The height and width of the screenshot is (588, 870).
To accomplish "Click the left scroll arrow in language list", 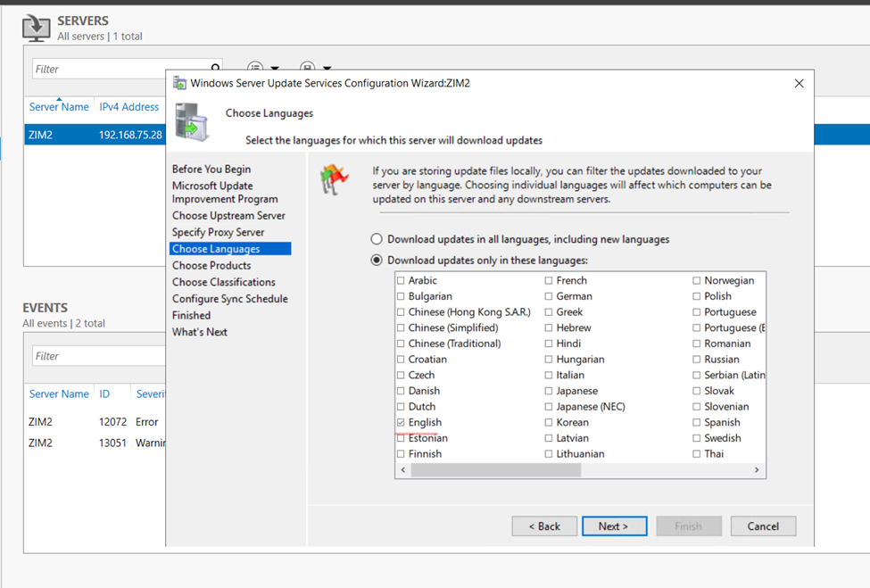I will 403,470.
